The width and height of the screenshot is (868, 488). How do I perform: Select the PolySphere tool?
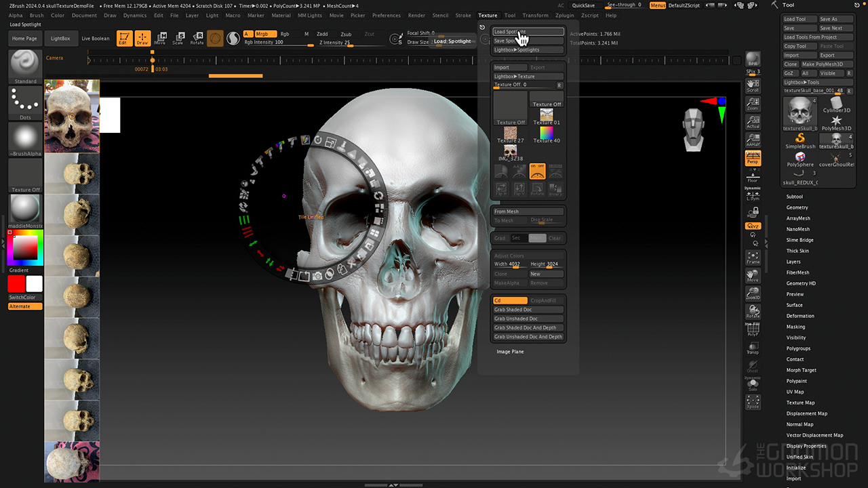(800, 159)
